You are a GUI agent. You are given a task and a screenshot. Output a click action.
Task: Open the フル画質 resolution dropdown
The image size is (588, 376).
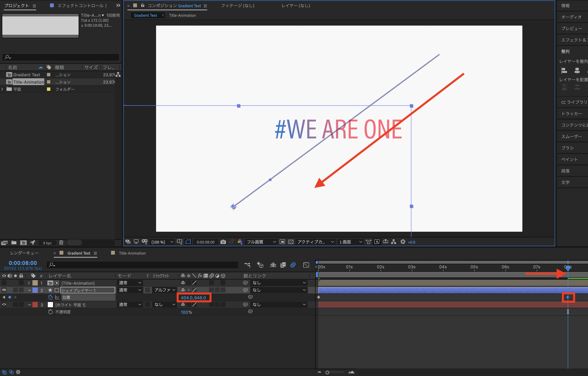pyautogui.click(x=261, y=242)
